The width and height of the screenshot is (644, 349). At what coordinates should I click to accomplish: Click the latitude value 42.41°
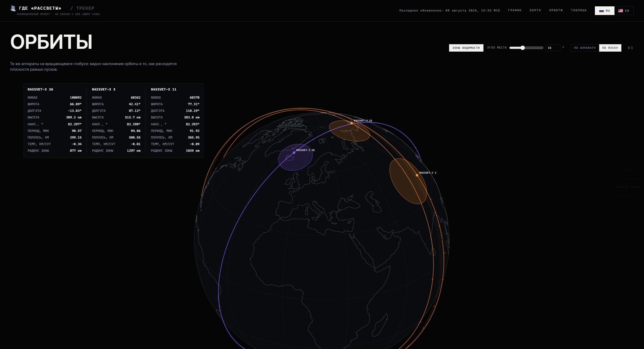tap(135, 104)
